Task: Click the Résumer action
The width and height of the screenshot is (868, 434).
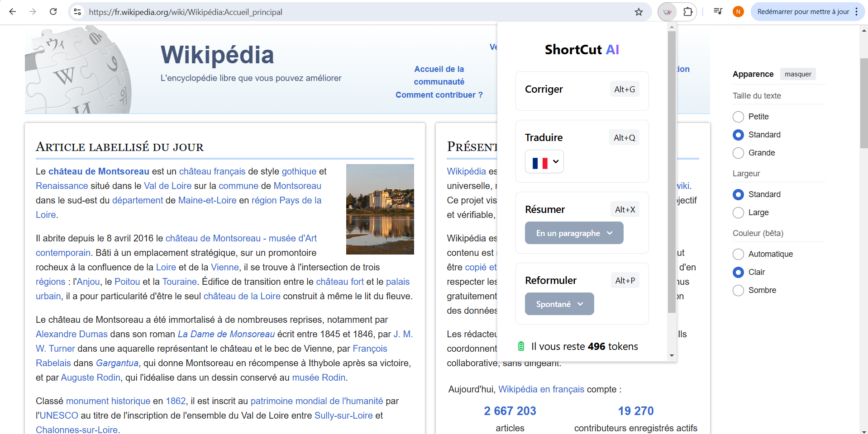Action: pyautogui.click(x=544, y=209)
